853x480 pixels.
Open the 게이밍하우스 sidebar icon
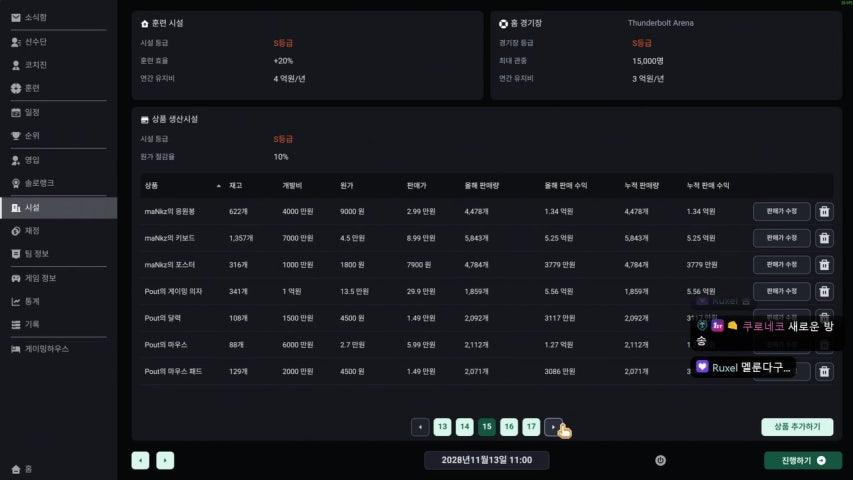16,349
